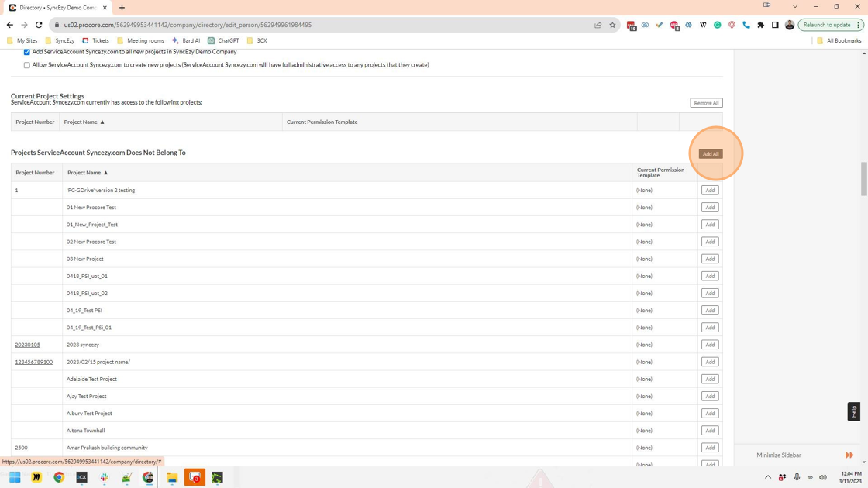
Task: Add the 01_New_Project_Test project
Action: [710, 224]
